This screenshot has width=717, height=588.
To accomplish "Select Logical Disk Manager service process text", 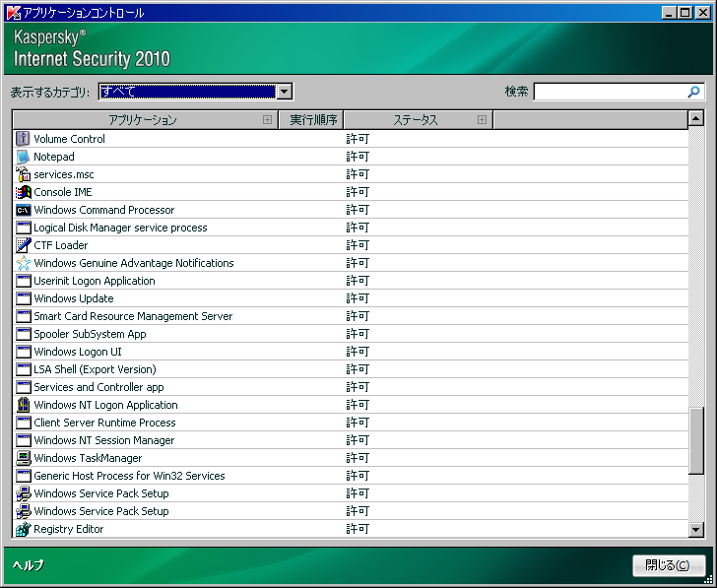I will [x=120, y=228].
